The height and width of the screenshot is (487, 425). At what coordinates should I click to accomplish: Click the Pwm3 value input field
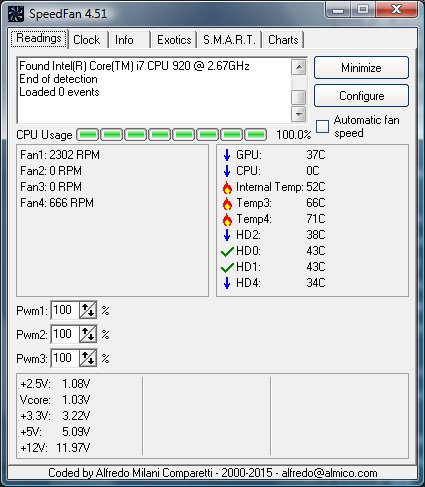pos(65,358)
